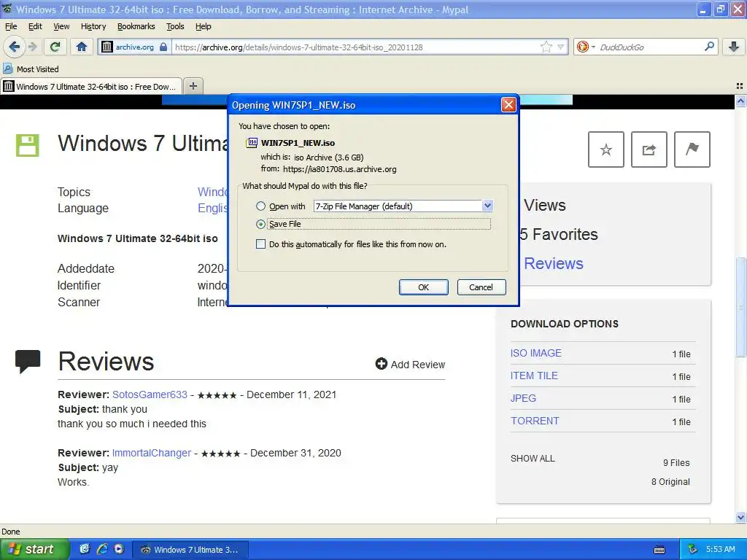Image resolution: width=747 pixels, height=560 pixels.
Task: Click the on-screen keyboard tray icon
Action: coord(659,550)
